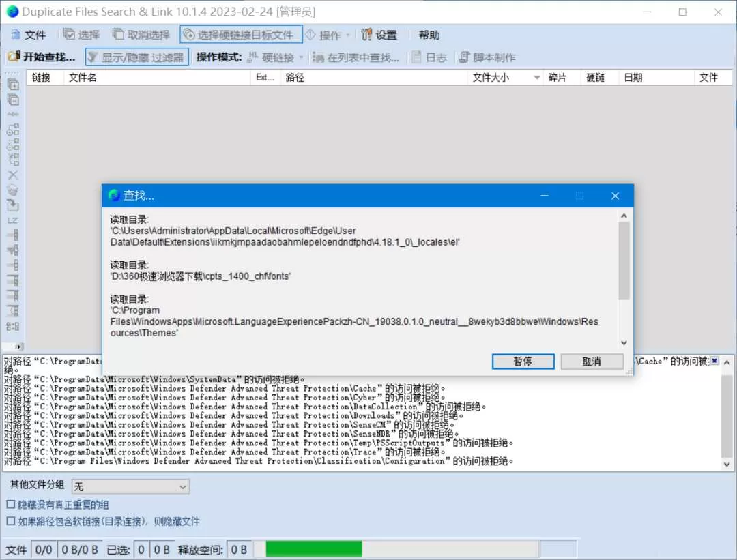
Task: Sort by 文件名 column header
Action: (157, 78)
